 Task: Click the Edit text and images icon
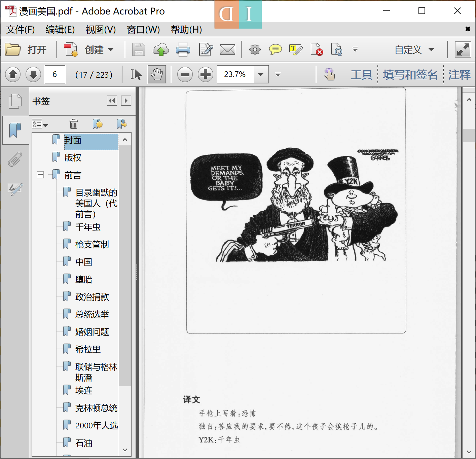206,50
